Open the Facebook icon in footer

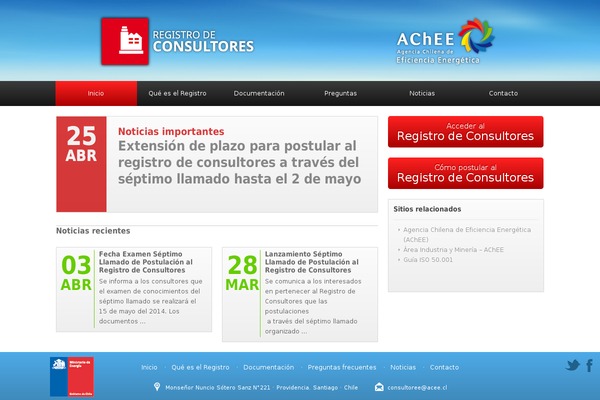(590, 366)
